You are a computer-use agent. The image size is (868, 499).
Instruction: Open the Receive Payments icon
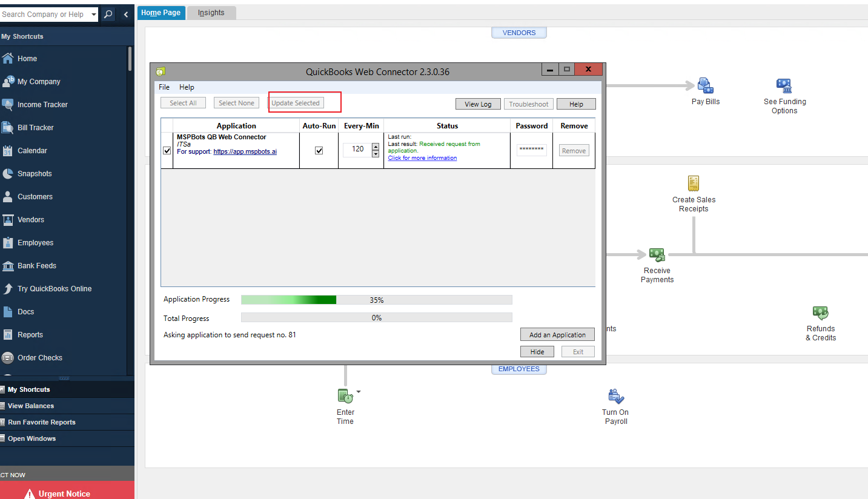click(x=657, y=255)
